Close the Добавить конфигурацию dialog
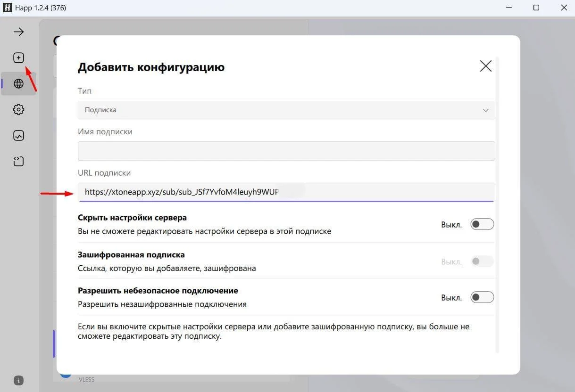This screenshot has width=575, height=392. pyautogui.click(x=485, y=66)
